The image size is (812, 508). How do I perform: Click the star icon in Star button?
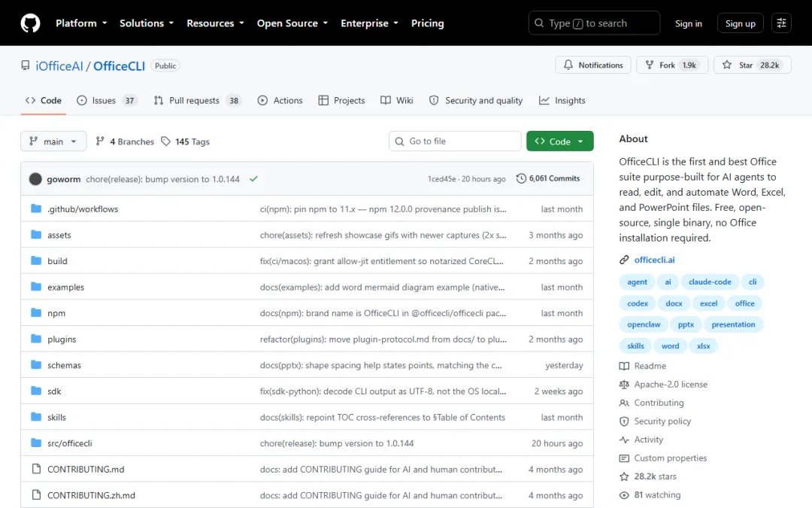point(727,65)
